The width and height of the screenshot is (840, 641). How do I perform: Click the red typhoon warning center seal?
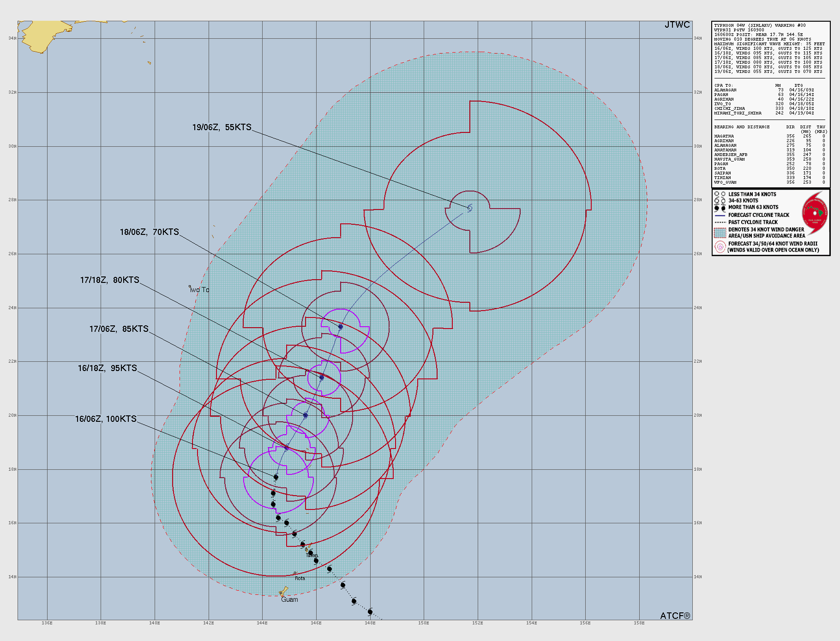[814, 213]
